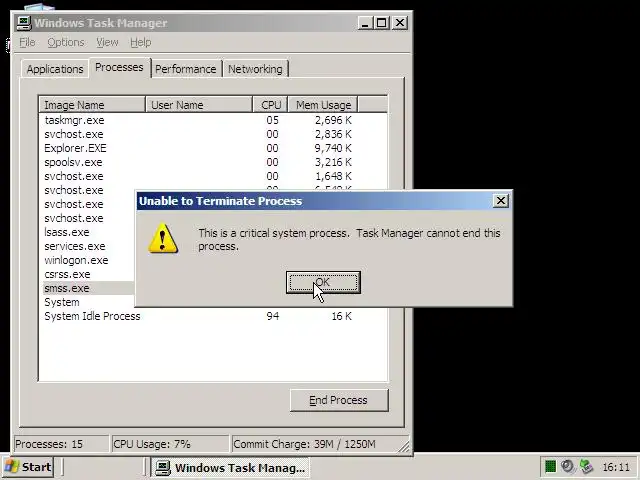Click the yellow warning icon in the dialog

tap(163, 239)
